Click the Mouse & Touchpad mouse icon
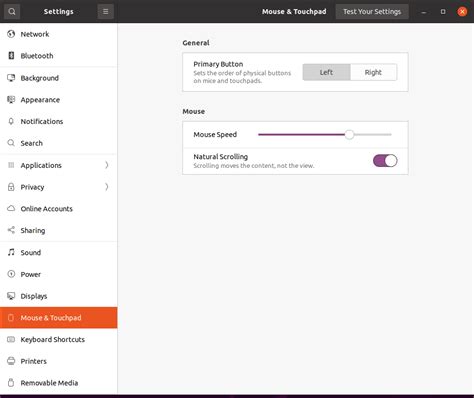 point(11,318)
